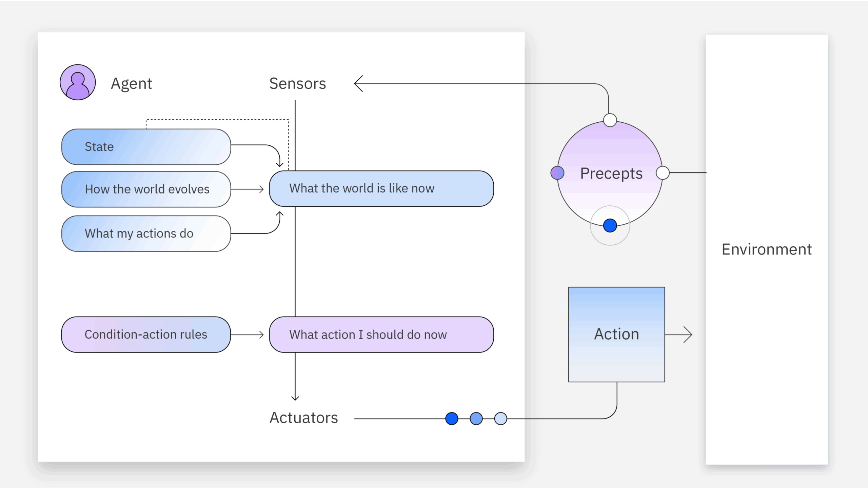Click the purple dot left of Precepts
This screenshot has height=488, width=868.
pos(557,173)
